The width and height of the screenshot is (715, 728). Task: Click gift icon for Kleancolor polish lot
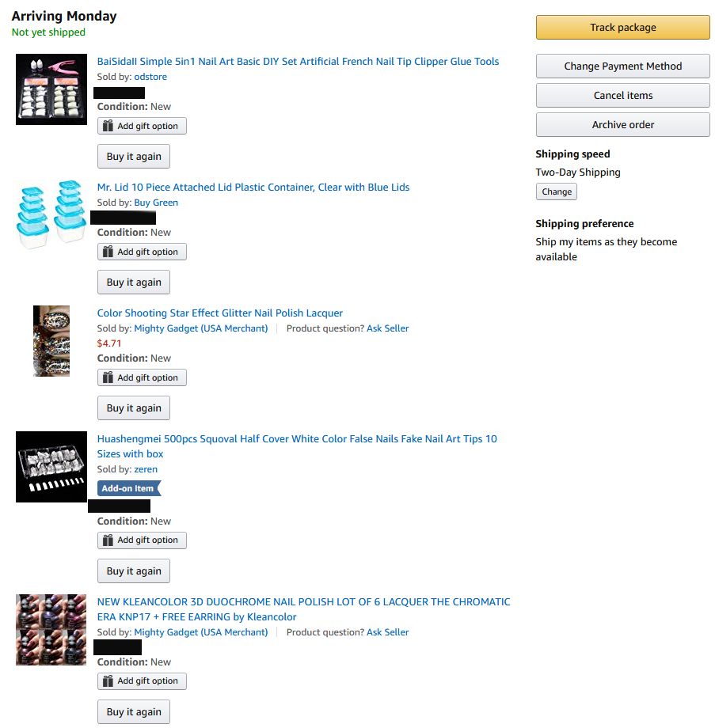click(108, 681)
